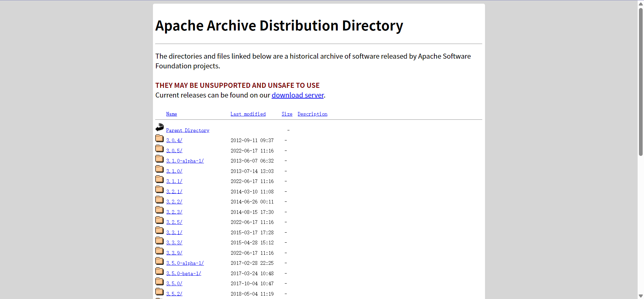
Task: Click the date 2013-06-07 06:32
Action: point(252,161)
